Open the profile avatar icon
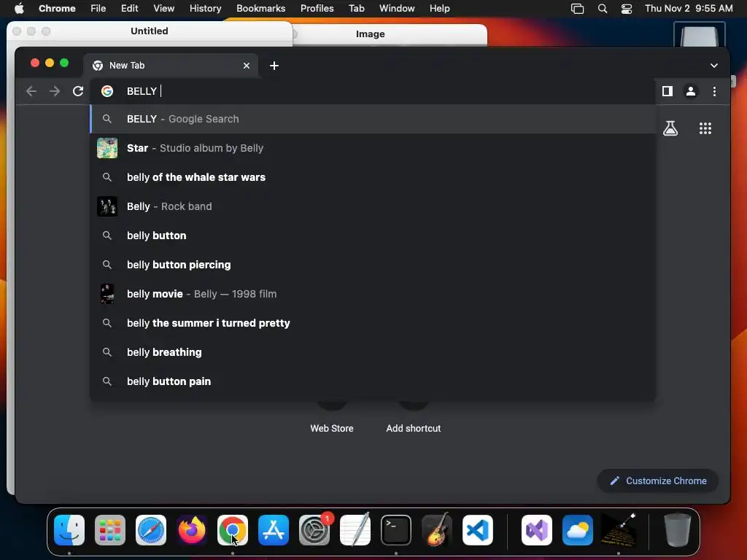Viewport: 747px width, 560px height. pos(690,91)
